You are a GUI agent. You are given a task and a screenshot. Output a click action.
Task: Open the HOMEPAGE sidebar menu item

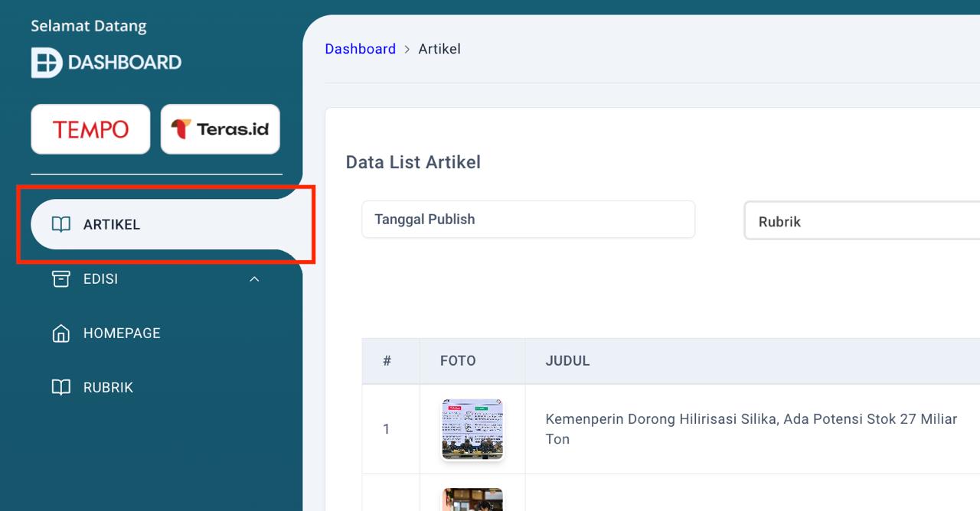click(x=122, y=333)
